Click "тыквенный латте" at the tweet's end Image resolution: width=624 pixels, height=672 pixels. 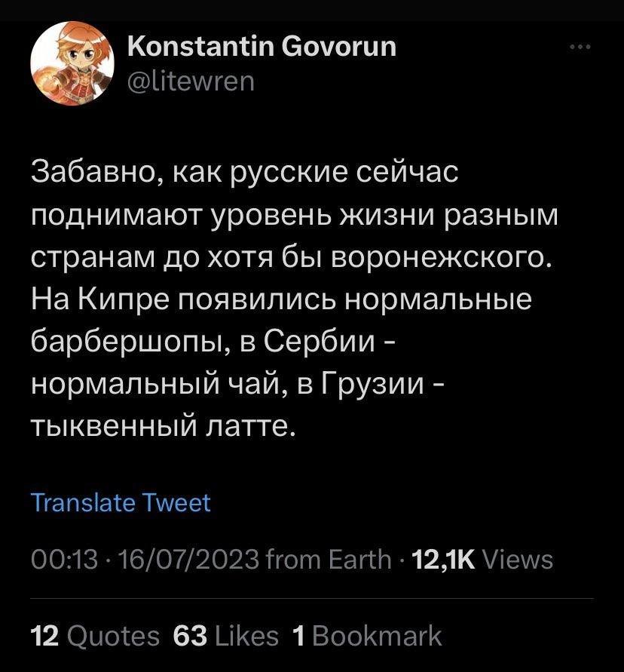[161, 428]
